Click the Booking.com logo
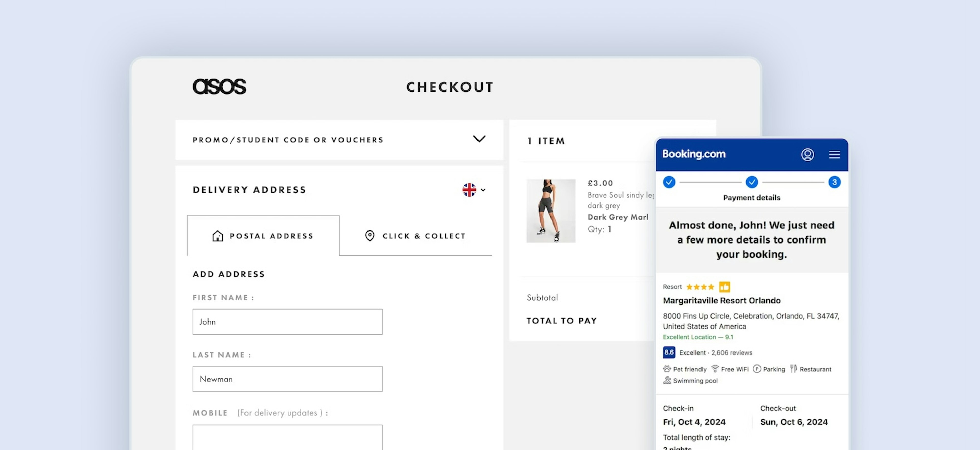This screenshot has height=450, width=980. [x=694, y=154]
